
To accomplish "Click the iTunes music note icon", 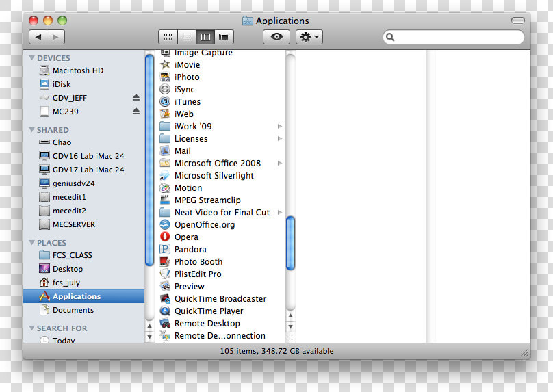I will tap(165, 101).
